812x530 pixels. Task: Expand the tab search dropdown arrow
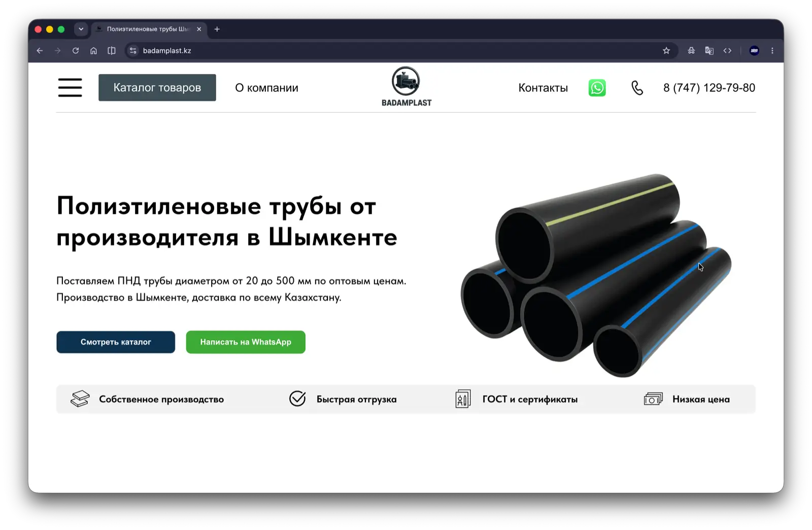pos(81,29)
